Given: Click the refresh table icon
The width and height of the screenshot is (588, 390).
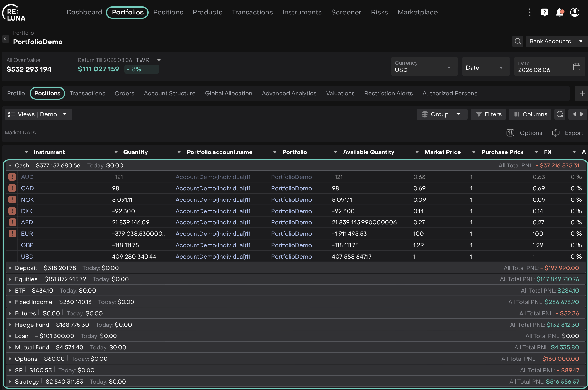Looking at the screenshot, I should click(560, 114).
